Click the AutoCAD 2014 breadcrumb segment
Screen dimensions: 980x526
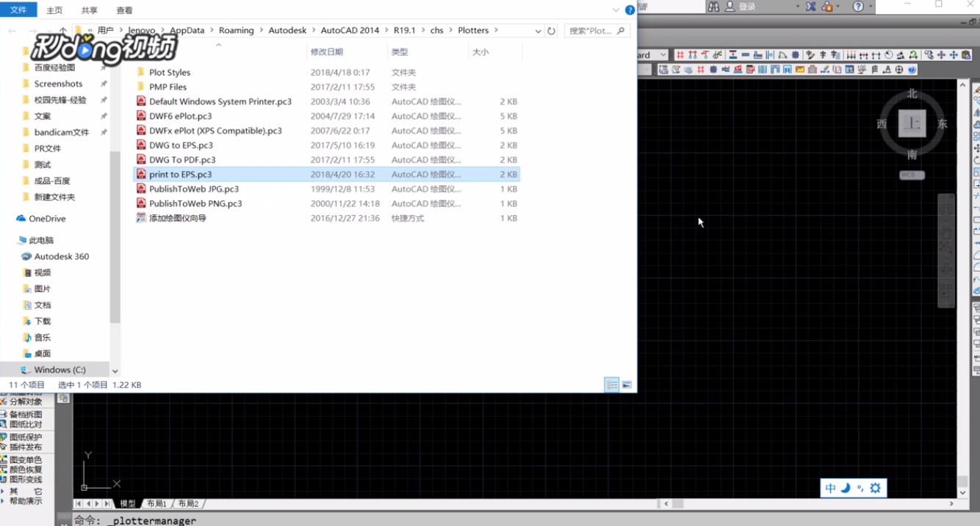click(x=350, y=31)
